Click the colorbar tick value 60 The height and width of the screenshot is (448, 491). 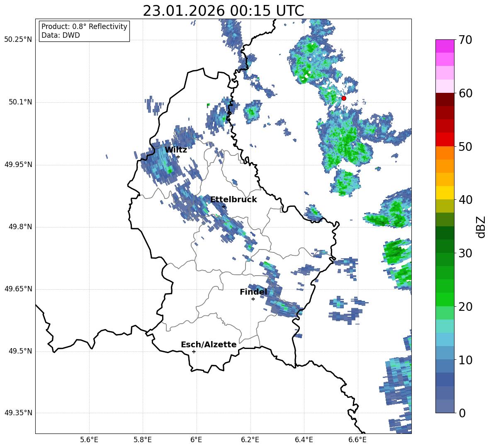[465, 93]
